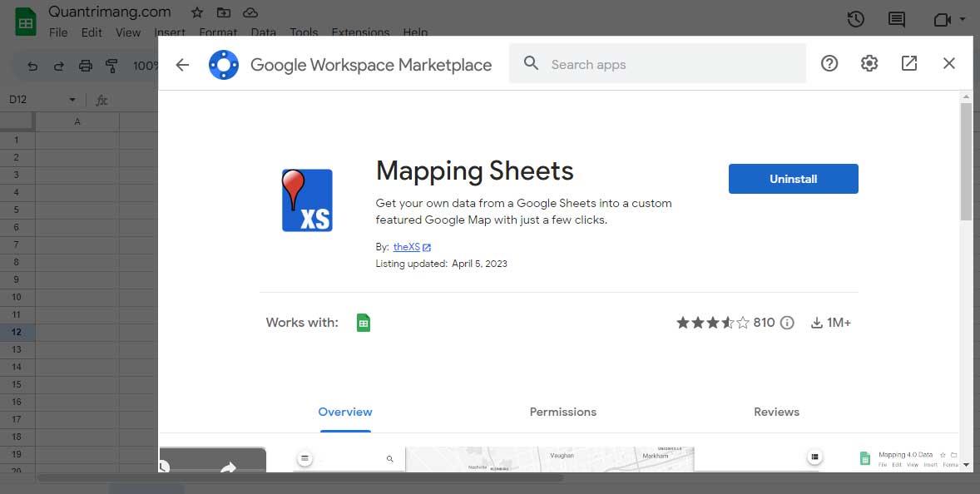This screenshot has height=494, width=980.
Task: Click the Uninstall button
Action: pyautogui.click(x=793, y=179)
